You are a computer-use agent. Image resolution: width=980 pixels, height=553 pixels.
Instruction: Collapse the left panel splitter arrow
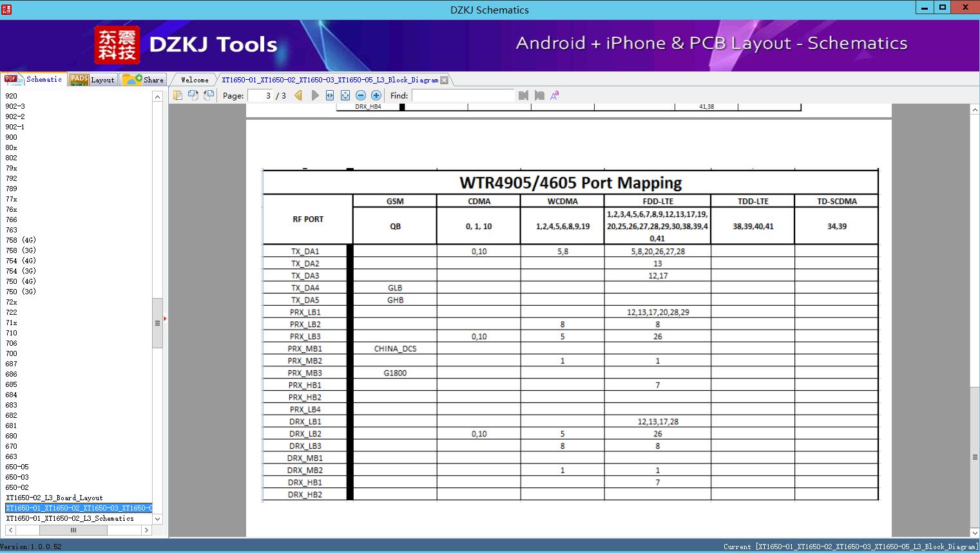point(165,319)
